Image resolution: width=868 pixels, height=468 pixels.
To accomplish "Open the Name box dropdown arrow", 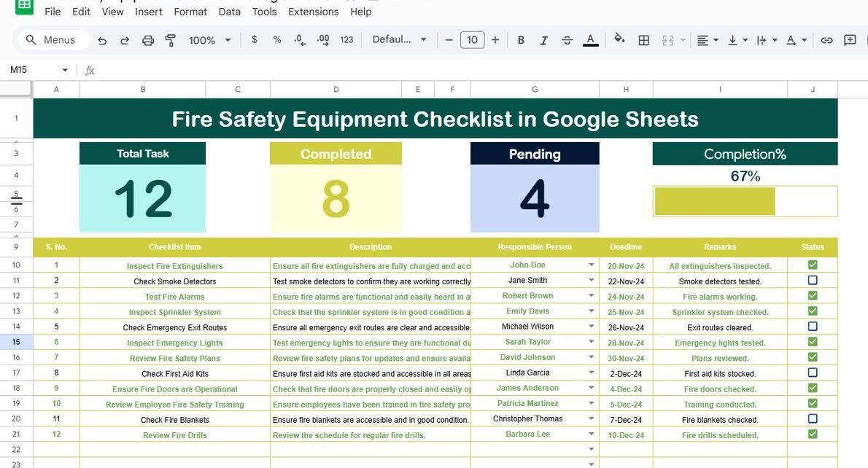I will coord(65,70).
